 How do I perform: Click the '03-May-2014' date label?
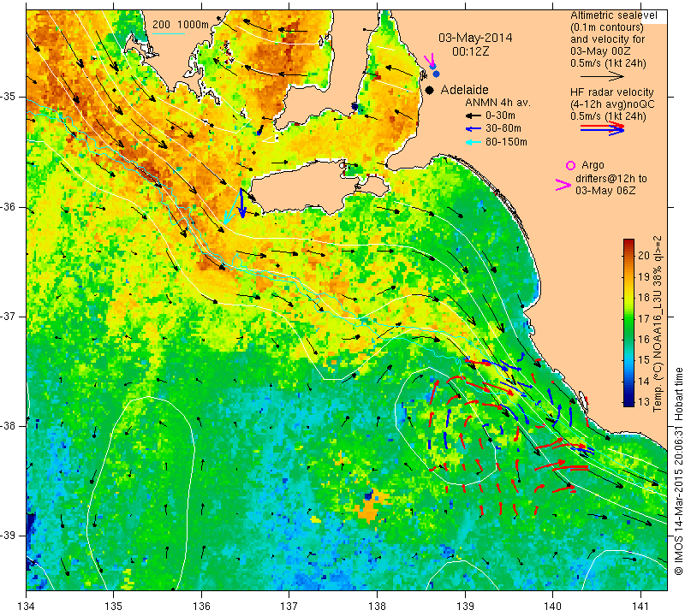[x=475, y=38]
